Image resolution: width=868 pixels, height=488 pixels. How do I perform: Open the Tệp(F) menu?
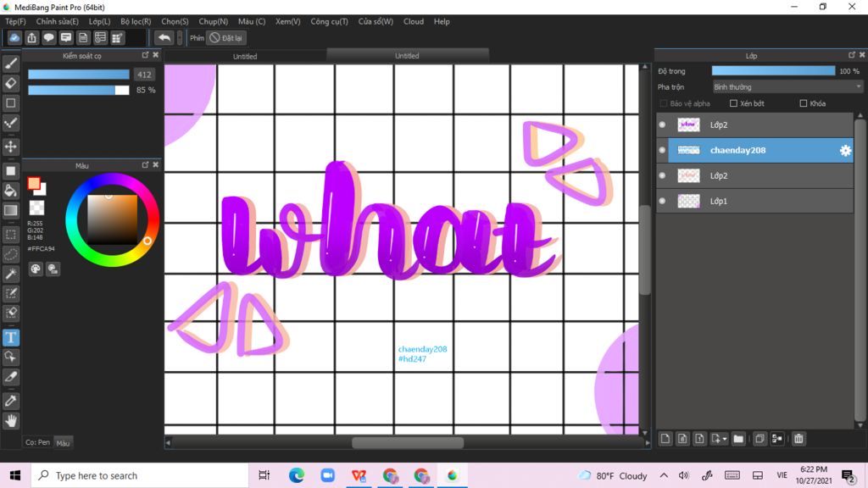[15, 21]
